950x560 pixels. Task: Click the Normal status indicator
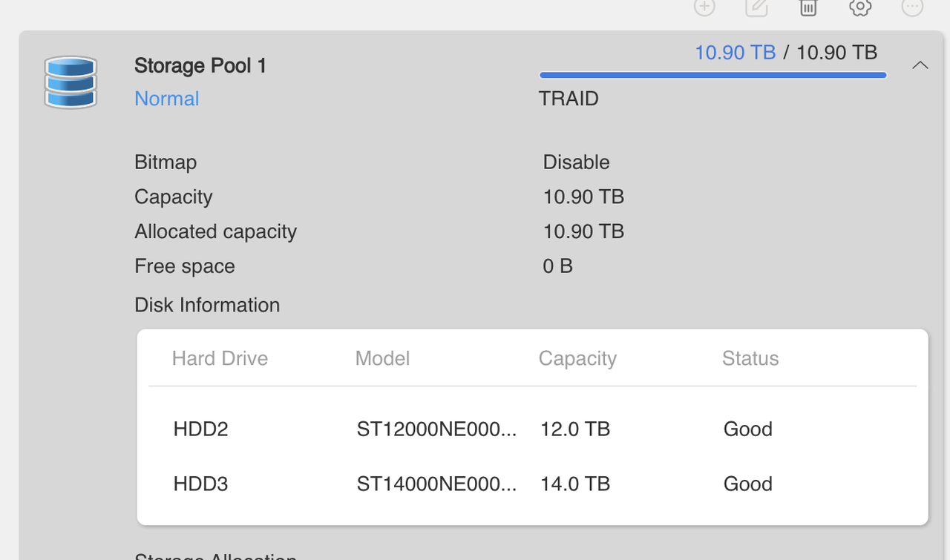tap(166, 98)
